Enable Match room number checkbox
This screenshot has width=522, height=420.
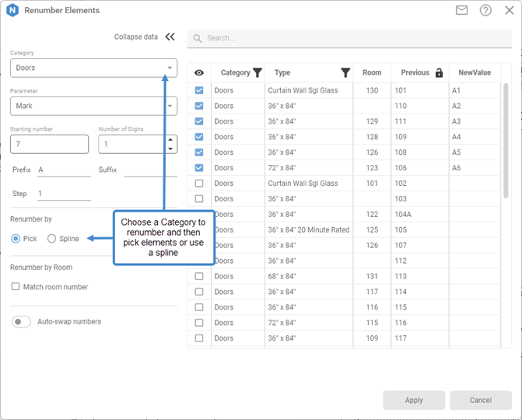point(16,287)
